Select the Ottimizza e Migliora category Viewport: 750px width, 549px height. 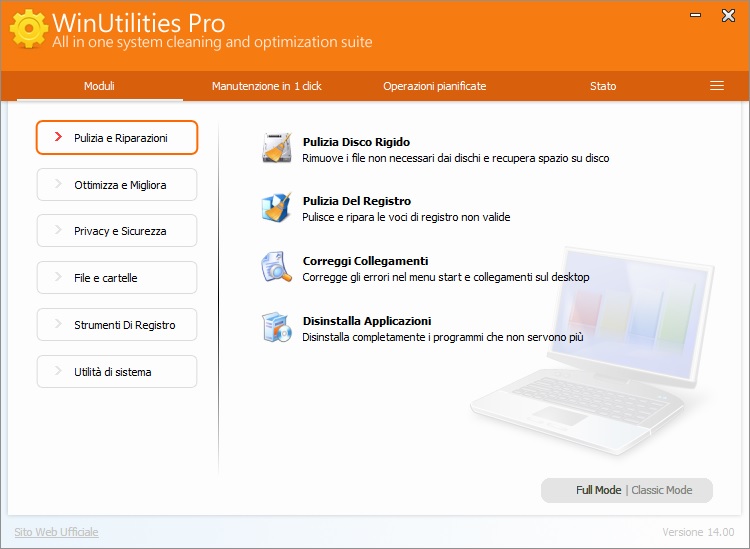[117, 185]
